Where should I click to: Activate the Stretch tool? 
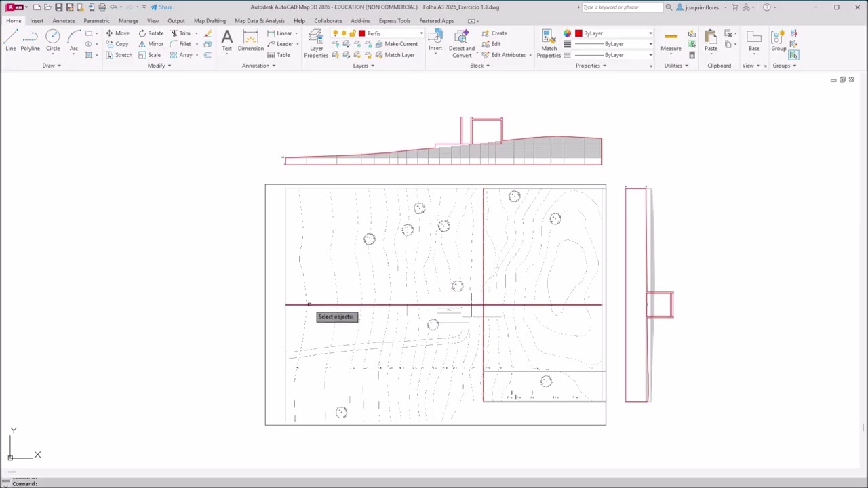pos(119,55)
